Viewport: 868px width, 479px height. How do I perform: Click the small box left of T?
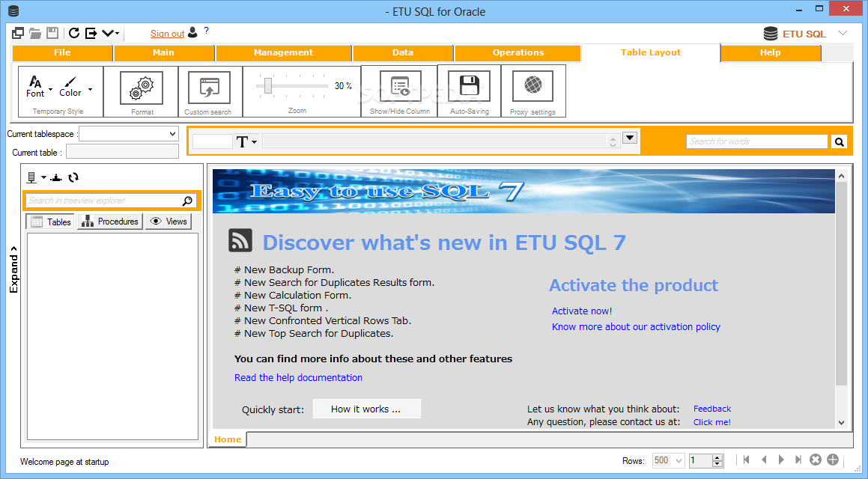(x=213, y=141)
